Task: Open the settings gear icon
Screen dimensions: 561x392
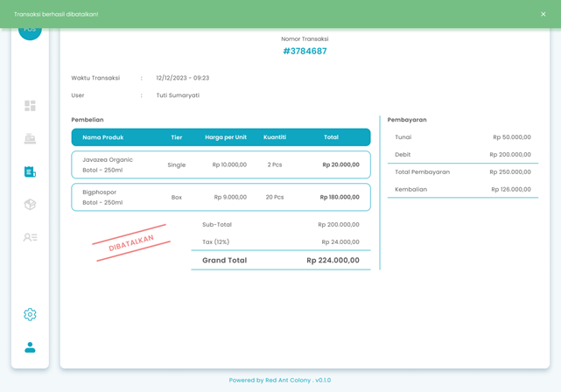Action: (30, 314)
